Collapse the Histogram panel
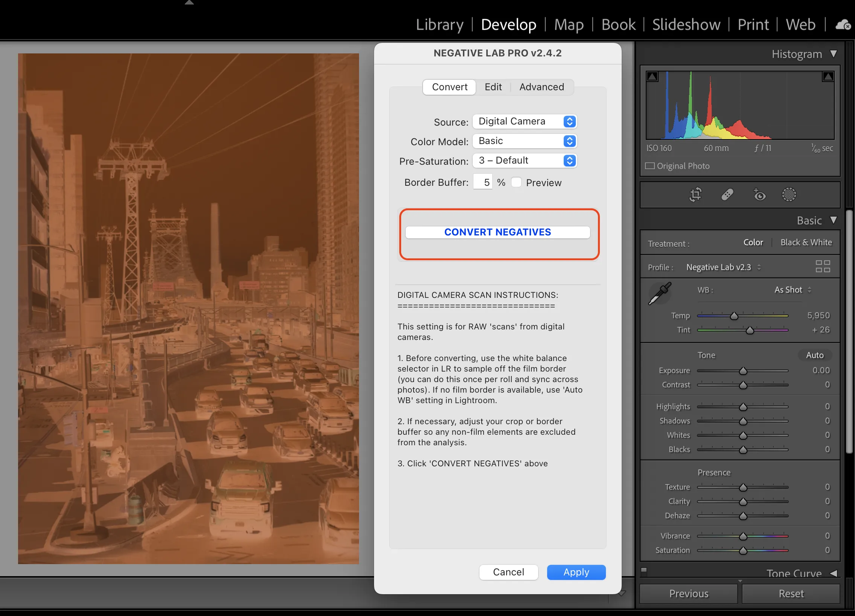855x616 pixels. [x=834, y=54]
